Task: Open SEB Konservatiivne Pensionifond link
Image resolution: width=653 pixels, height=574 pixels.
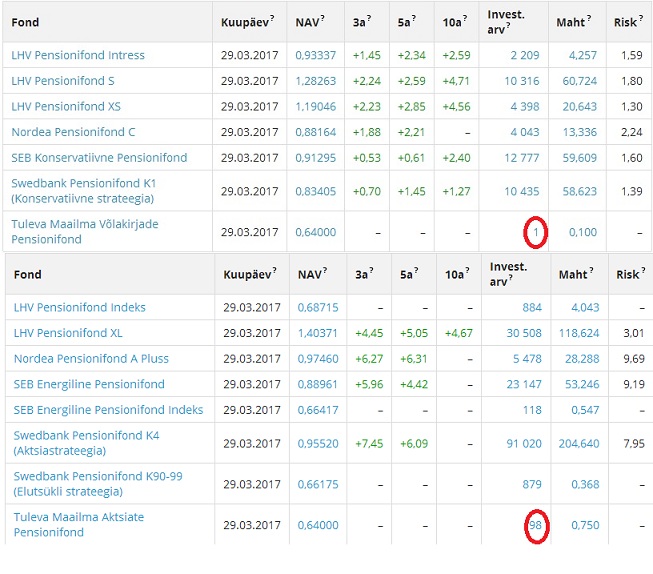Action: [x=99, y=157]
